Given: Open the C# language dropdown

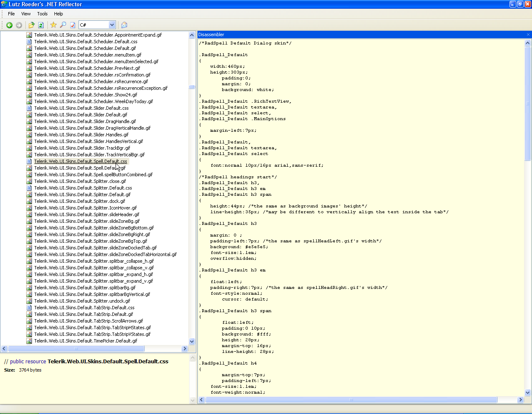Looking at the screenshot, I should tap(112, 25).
